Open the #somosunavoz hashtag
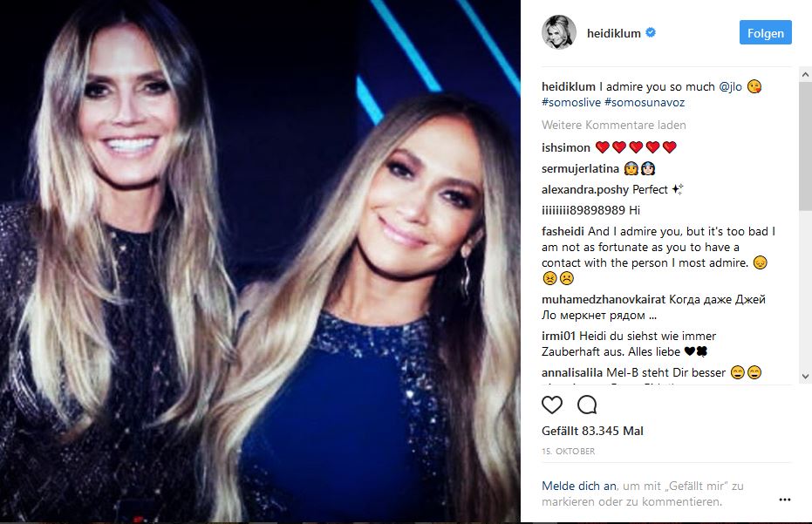This screenshot has height=524, width=812. point(645,103)
